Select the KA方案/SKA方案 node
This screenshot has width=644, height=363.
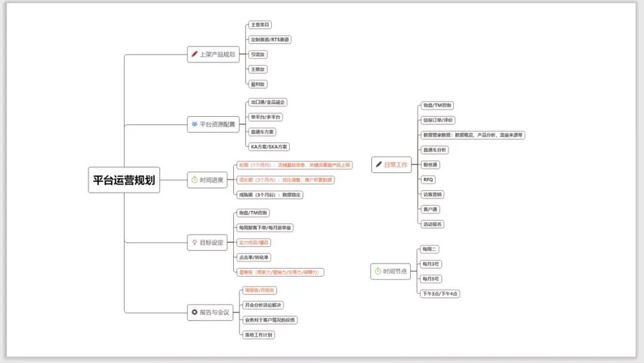coord(269,147)
